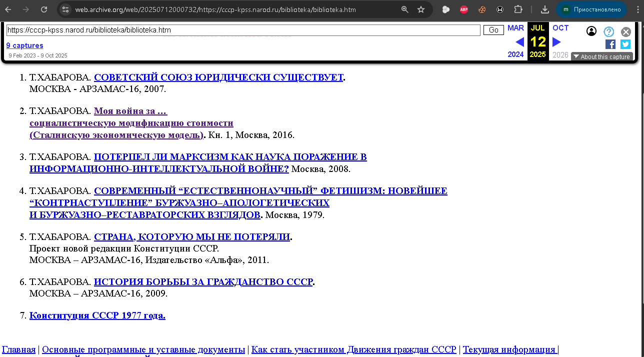Go to next capture with right arrow
The height and width of the screenshot is (357, 644).
(x=556, y=42)
